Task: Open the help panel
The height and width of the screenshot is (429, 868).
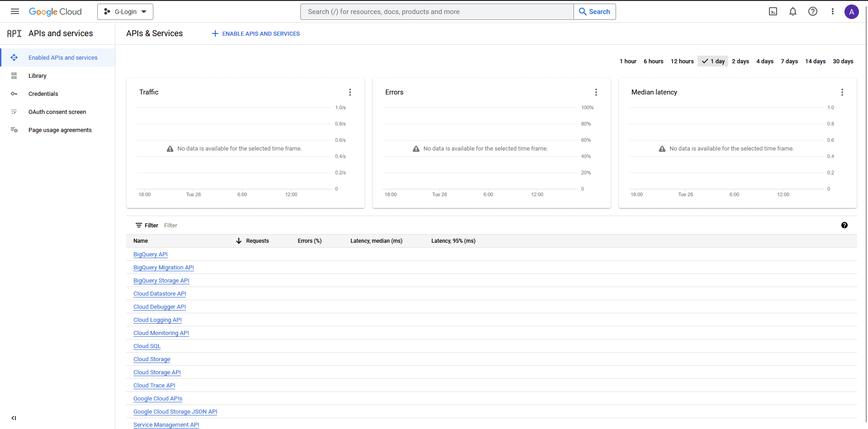Action: [x=813, y=11]
